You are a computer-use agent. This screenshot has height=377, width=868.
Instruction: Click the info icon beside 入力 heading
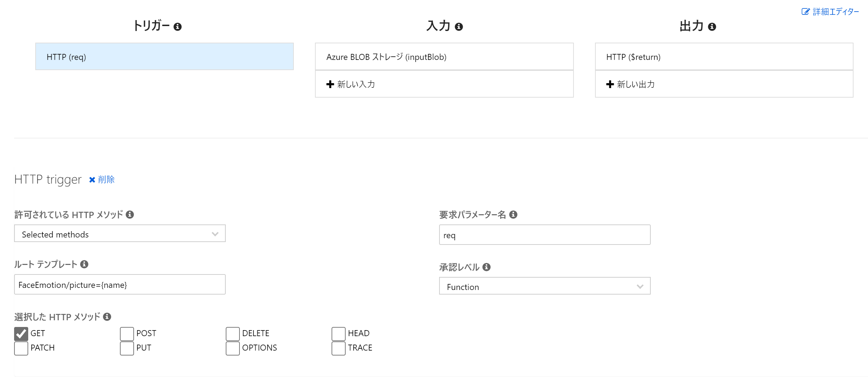(x=459, y=27)
